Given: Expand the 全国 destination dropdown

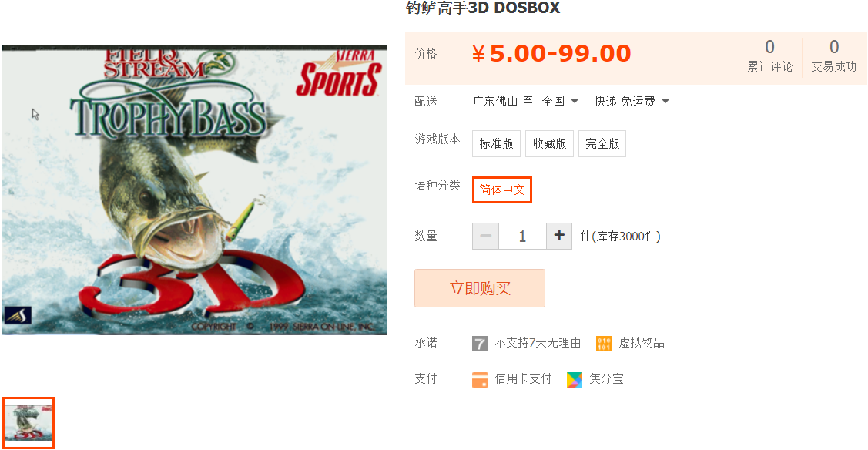Looking at the screenshot, I should pyautogui.click(x=560, y=101).
